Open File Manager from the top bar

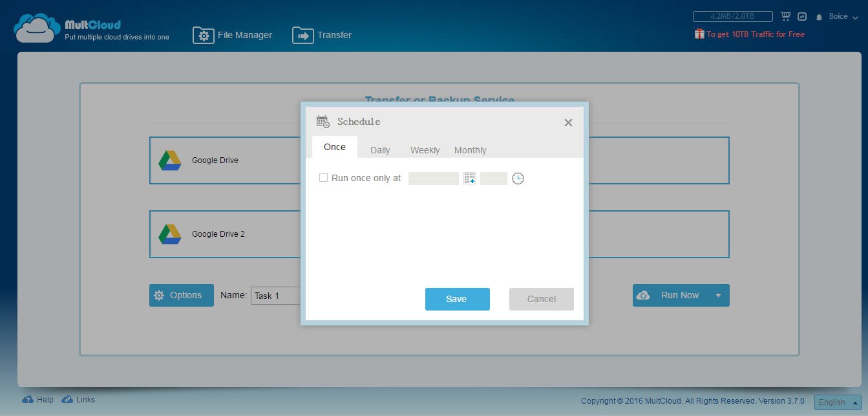[x=233, y=35]
